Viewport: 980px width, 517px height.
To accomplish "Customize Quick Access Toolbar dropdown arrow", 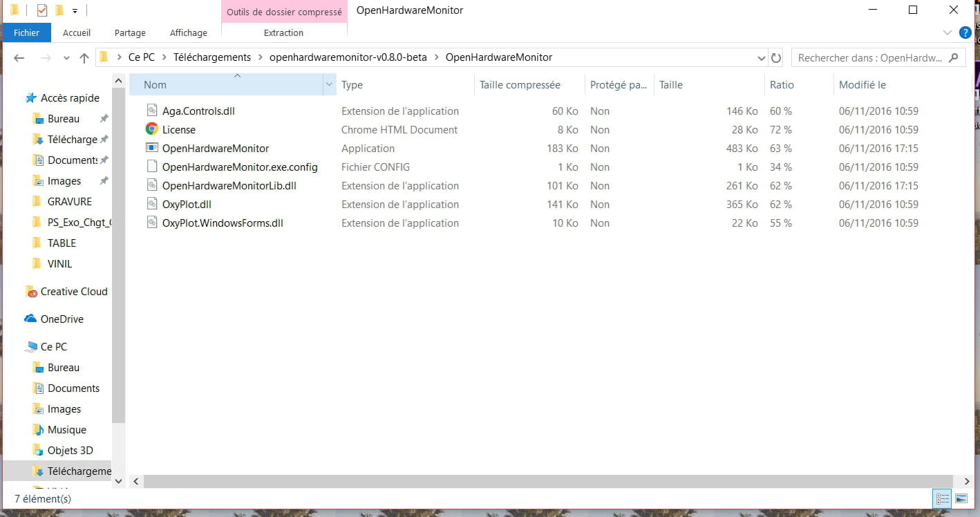I will click(x=75, y=10).
